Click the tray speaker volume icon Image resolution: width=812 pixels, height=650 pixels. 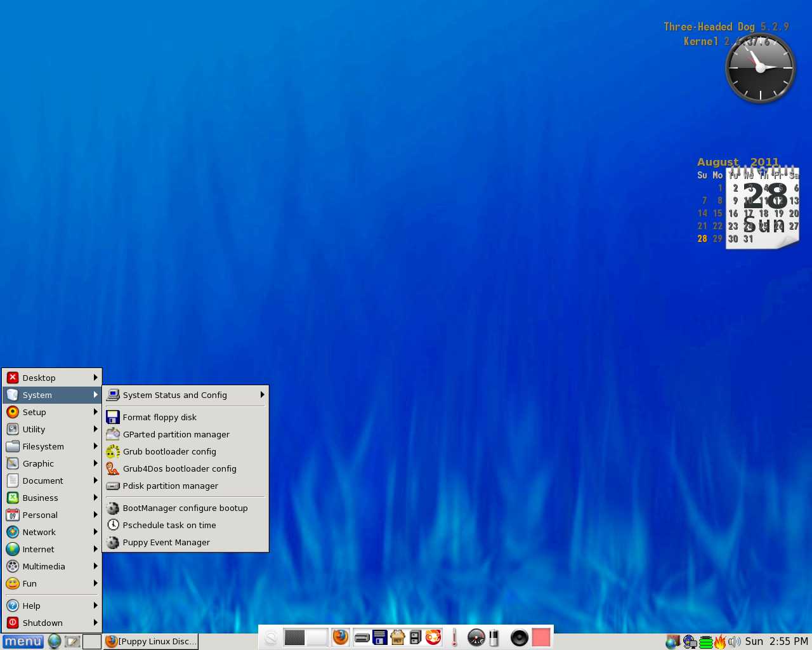click(734, 642)
